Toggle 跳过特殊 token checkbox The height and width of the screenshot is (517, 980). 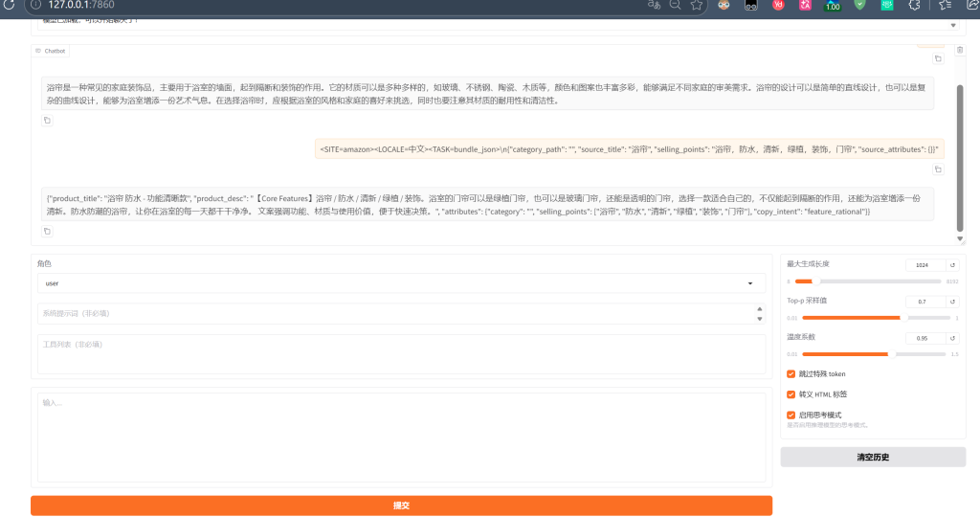[791, 373]
